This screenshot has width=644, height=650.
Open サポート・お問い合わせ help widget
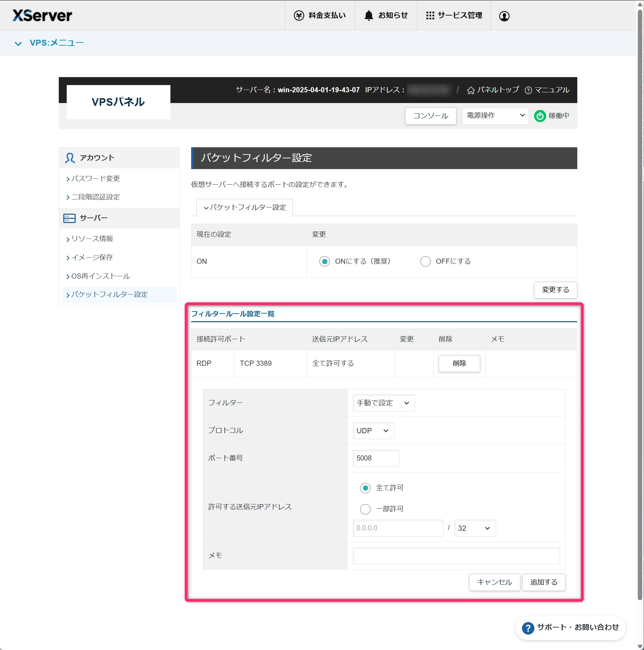(570, 628)
